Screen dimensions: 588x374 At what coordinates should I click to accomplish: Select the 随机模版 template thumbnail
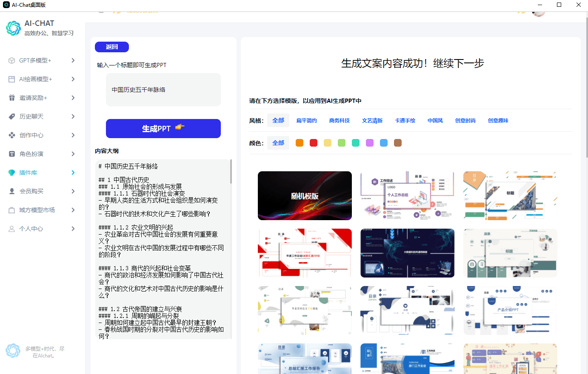(x=305, y=195)
